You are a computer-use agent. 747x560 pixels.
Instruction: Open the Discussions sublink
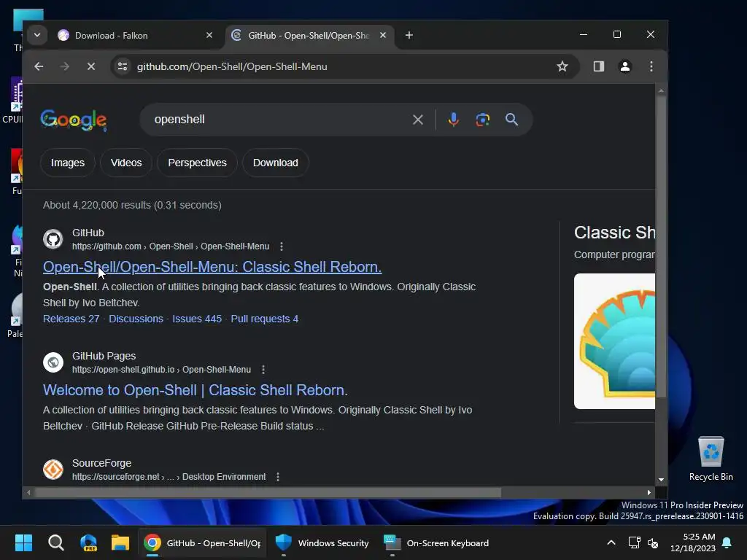136,319
